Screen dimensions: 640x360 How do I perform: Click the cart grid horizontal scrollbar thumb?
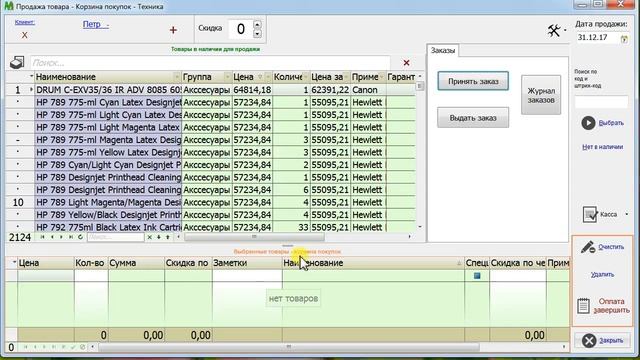pyautogui.click(x=289, y=347)
